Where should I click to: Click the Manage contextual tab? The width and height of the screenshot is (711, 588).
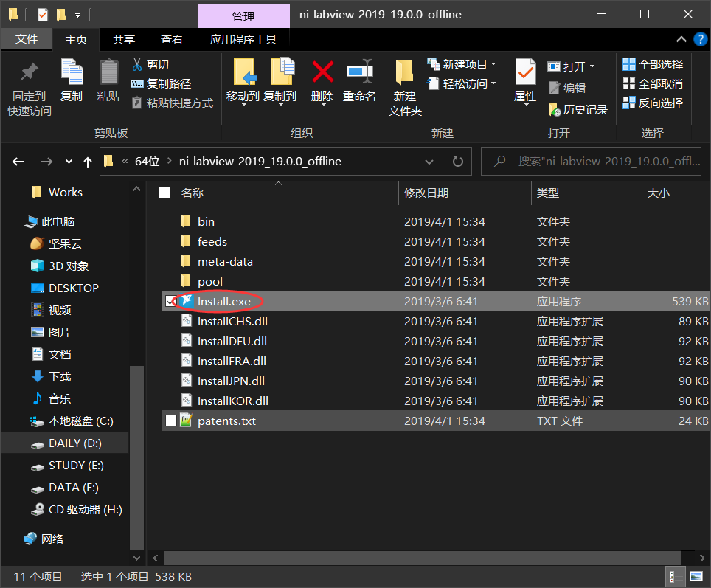click(x=243, y=16)
